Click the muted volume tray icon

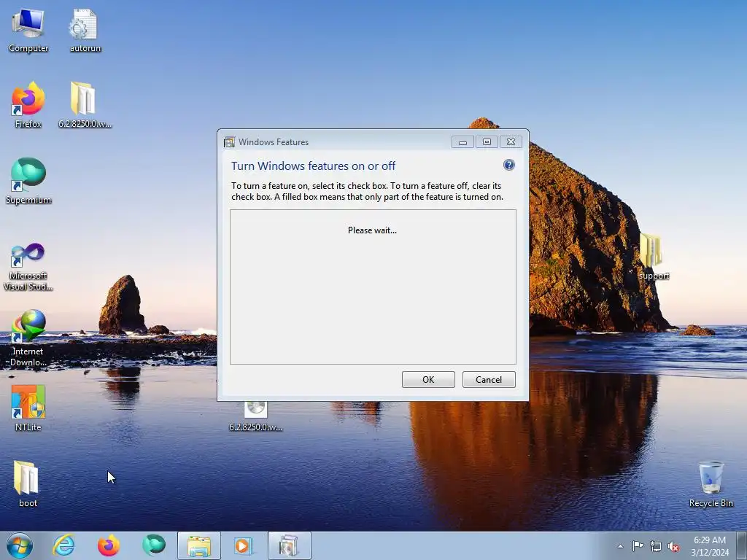673,546
